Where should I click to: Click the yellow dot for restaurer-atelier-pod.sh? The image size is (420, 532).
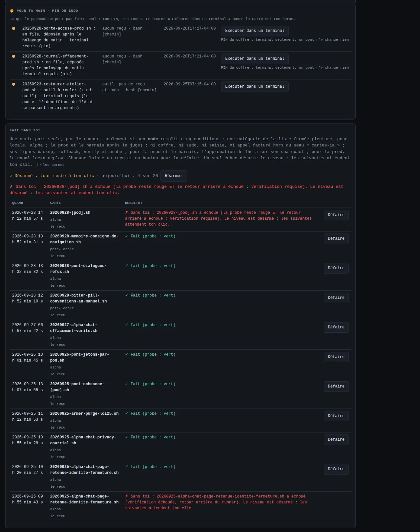13,84
